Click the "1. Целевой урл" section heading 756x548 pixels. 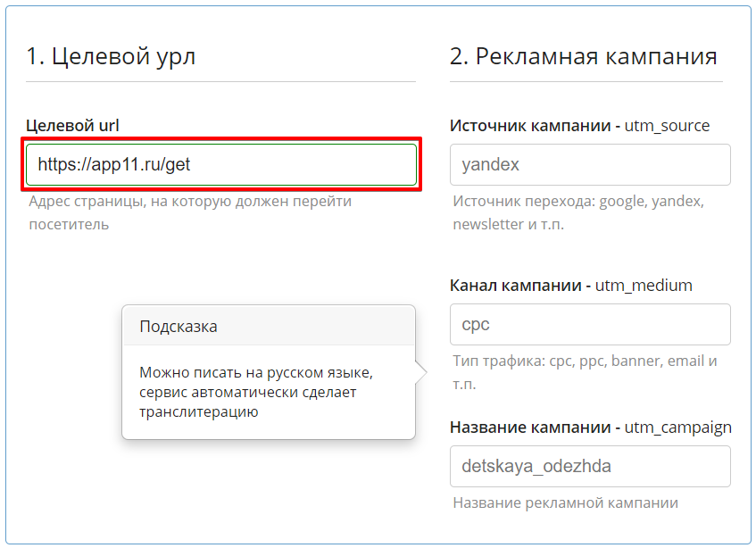111,56
